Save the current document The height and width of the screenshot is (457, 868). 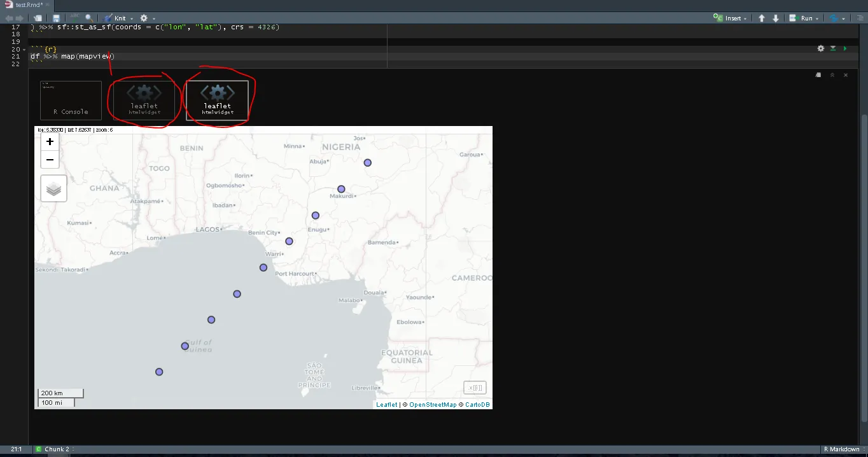(56, 18)
